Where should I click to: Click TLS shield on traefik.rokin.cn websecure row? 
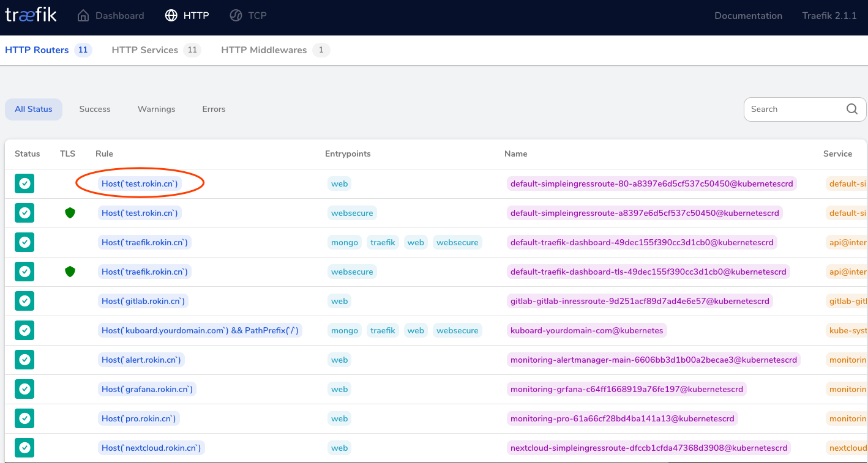coord(70,272)
